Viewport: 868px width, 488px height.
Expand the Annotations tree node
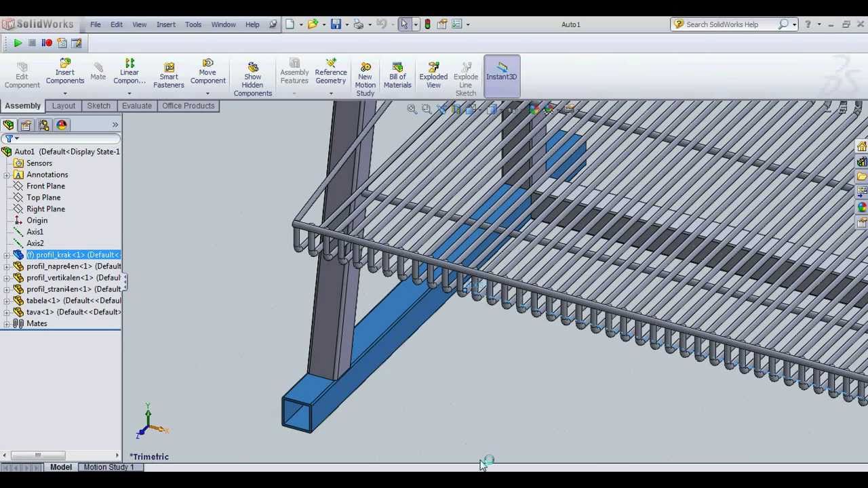[x=7, y=175]
